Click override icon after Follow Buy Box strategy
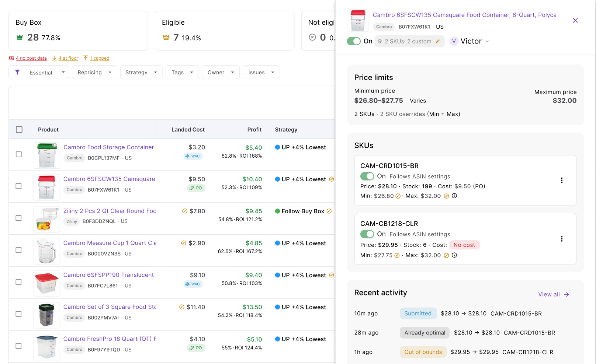The height and width of the screenshot is (364, 596). click(x=329, y=211)
